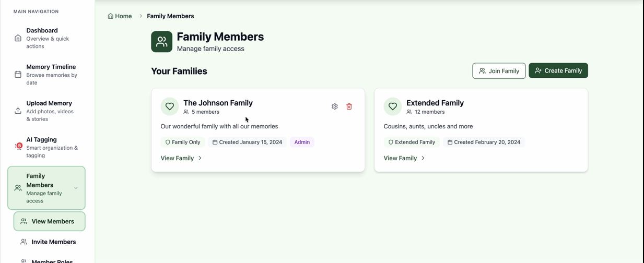Image resolution: width=644 pixels, height=263 pixels.
Task: Delete The Johnson Family with trash icon
Action: [349, 106]
